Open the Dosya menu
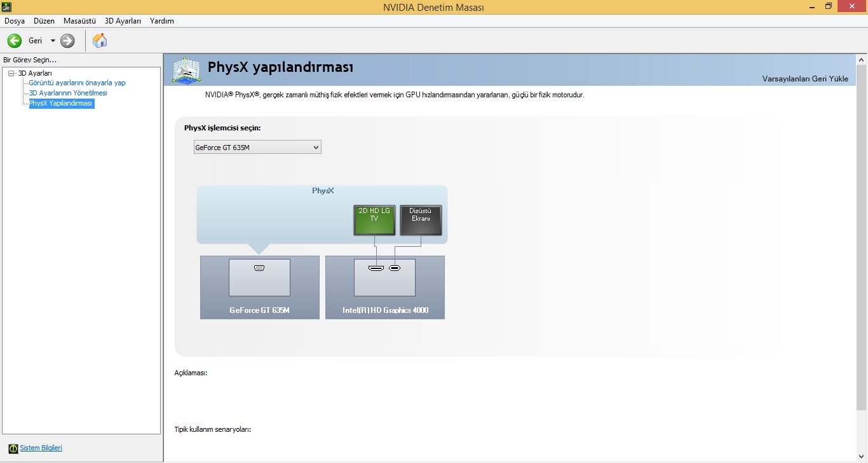The height and width of the screenshot is (463, 868). tap(15, 21)
